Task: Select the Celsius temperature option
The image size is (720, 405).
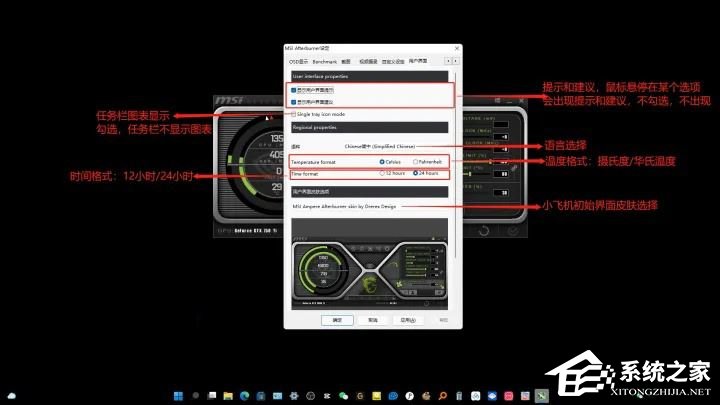Action: click(383, 161)
